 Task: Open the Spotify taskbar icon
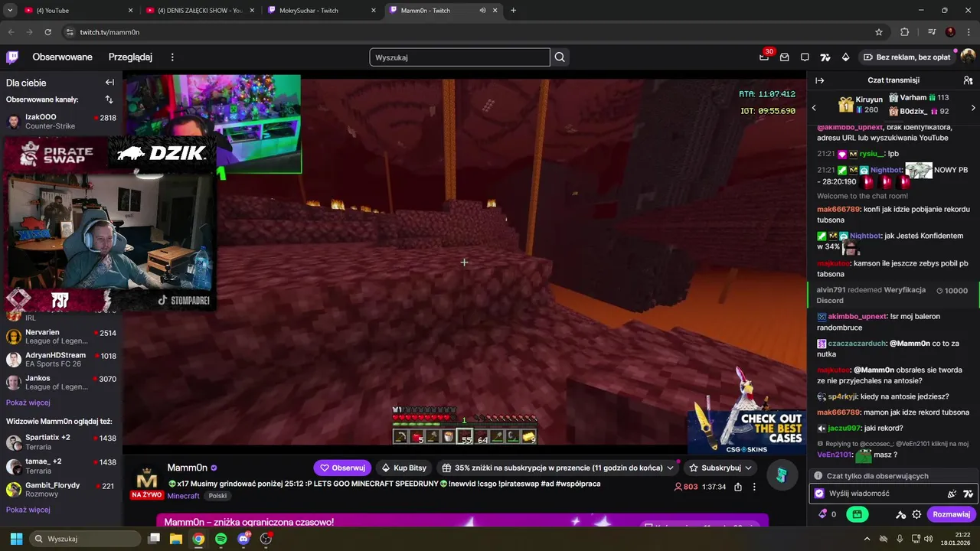(220, 539)
